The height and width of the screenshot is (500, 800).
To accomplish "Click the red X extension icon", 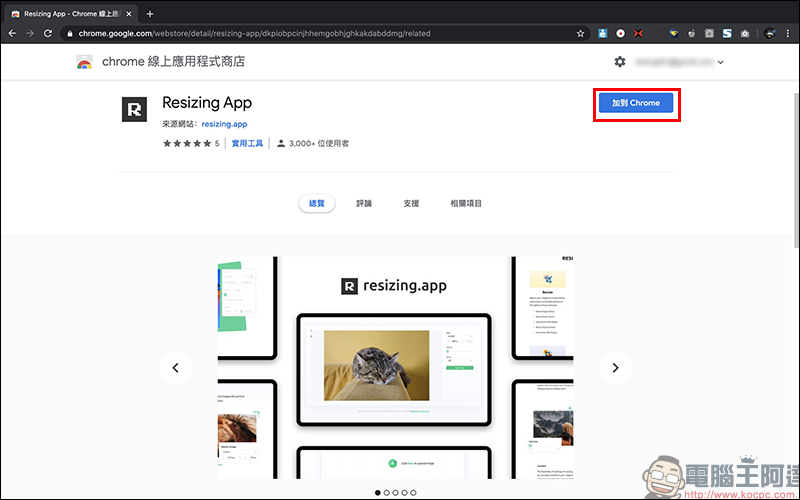I will pyautogui.click(x=639, y=33).
